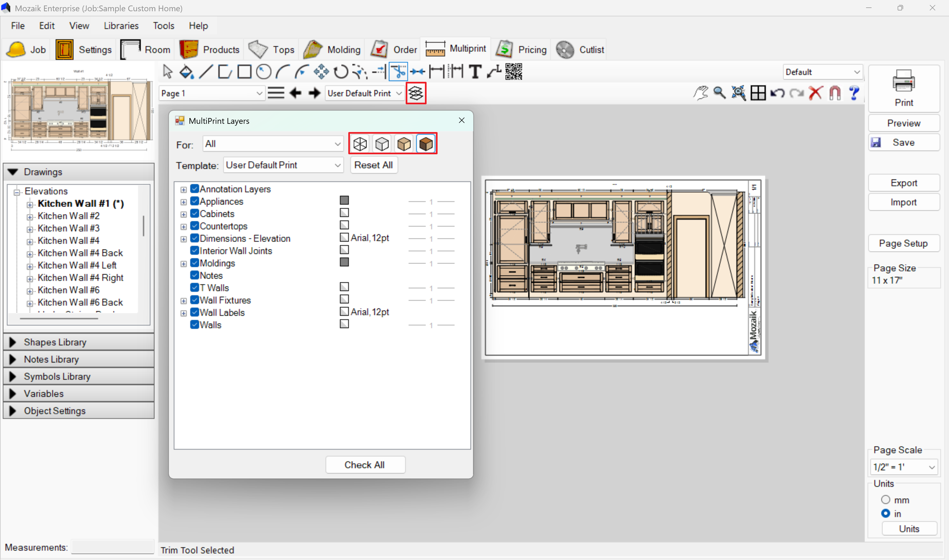Select the mm units radio button
Screen dimensions: 949x560
click(885, 500)
